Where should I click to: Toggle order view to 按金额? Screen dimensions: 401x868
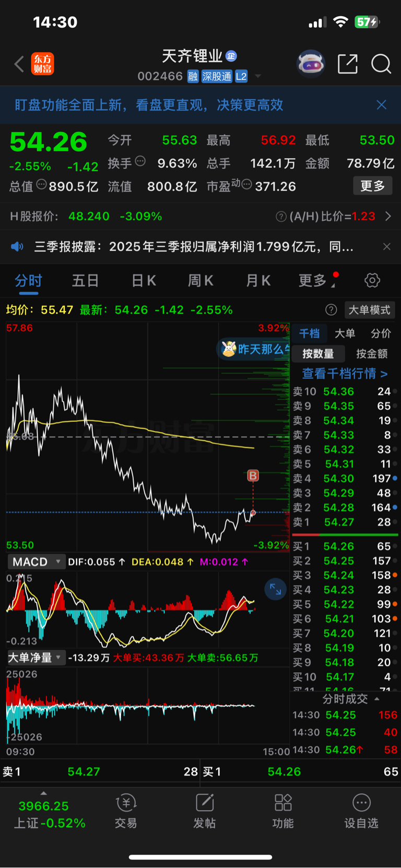[372, 353]
